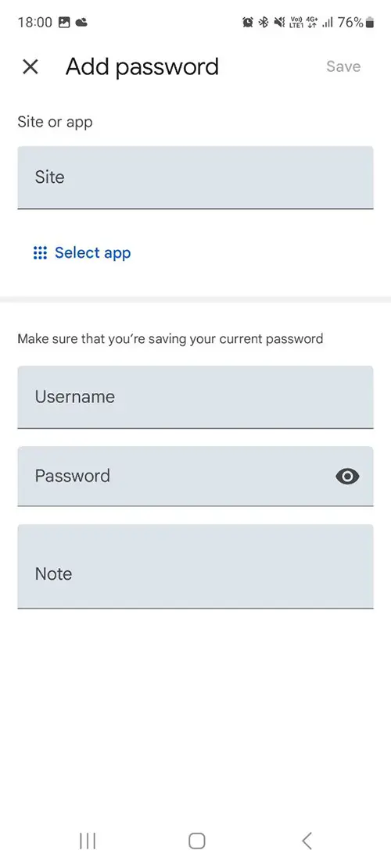Close the Add password screen with X
The width and height of the screenshot is (391, 868).
(30, 67)
